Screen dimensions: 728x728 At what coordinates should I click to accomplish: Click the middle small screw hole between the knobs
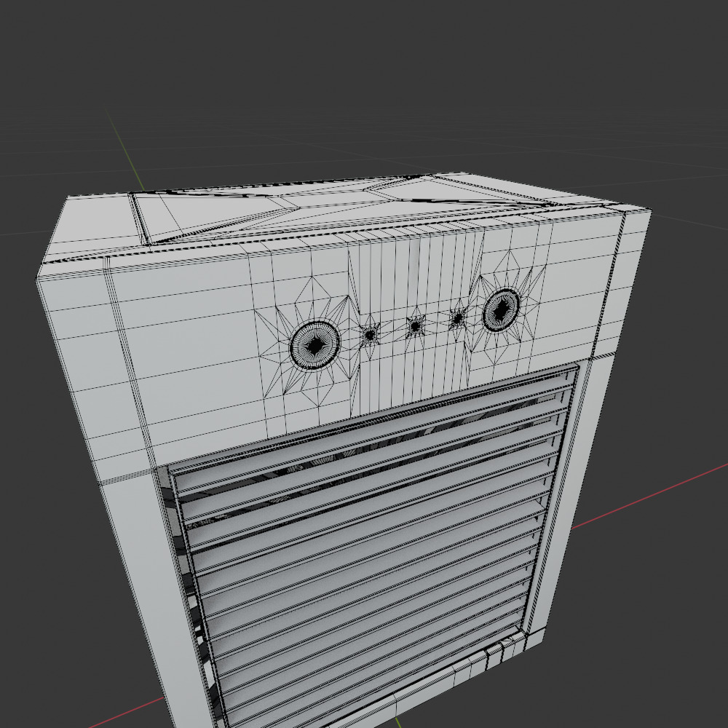tap(416, 326)
